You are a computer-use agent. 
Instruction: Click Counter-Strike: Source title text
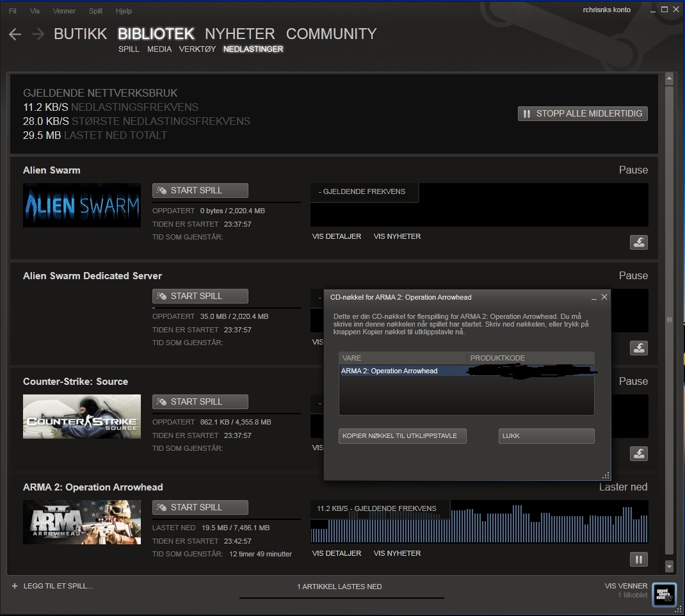pyautogui.click(x=76, y=382)
